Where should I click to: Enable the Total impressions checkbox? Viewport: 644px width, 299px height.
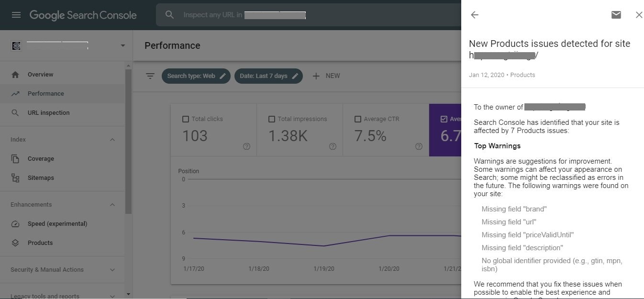pos(272,119)
